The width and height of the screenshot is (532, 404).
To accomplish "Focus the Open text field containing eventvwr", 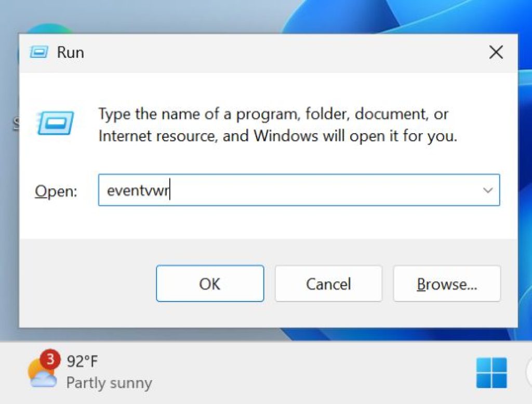I will pyautogui.click(x=299, y=190).
